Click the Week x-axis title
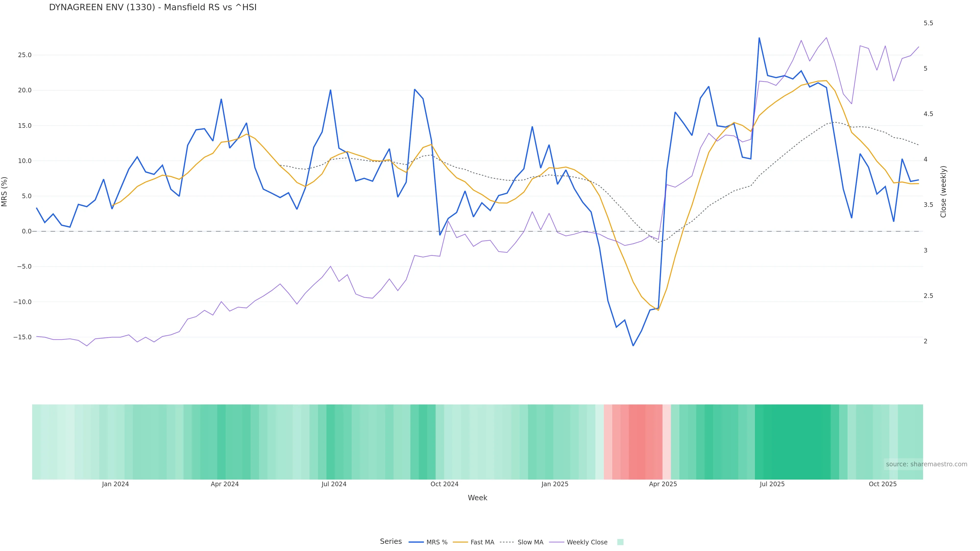Viewport: 980px width, 551px height. 477,498
